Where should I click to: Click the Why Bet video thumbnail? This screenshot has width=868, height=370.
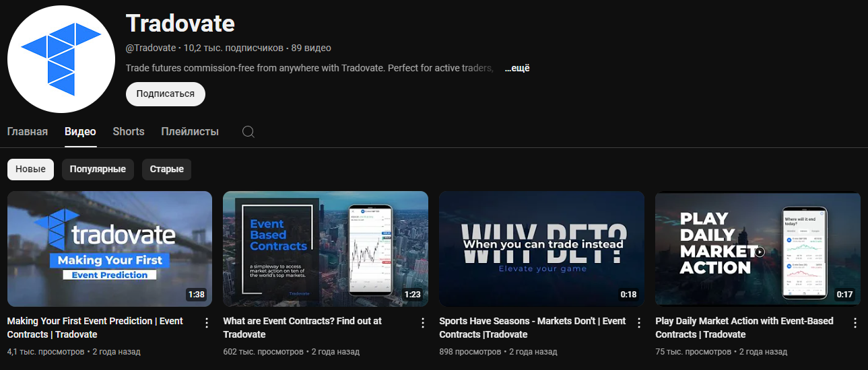(x=541, y=249)
